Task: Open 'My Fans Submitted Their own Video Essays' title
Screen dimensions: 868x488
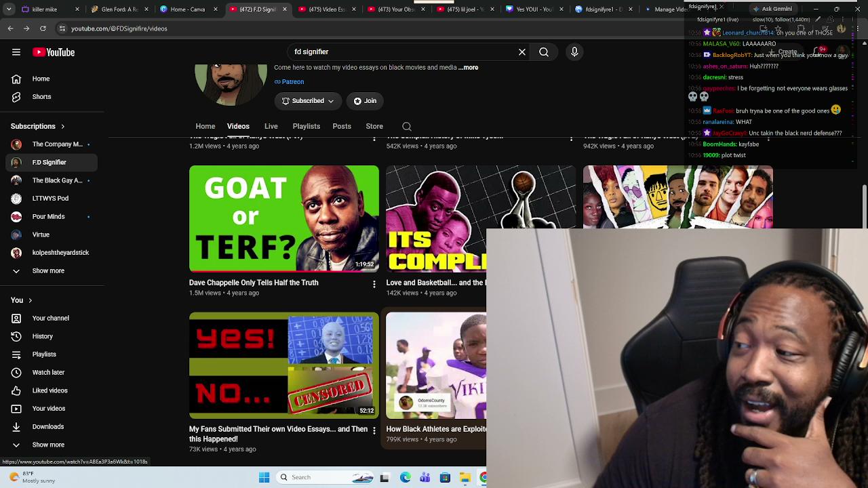Action: 278,434
